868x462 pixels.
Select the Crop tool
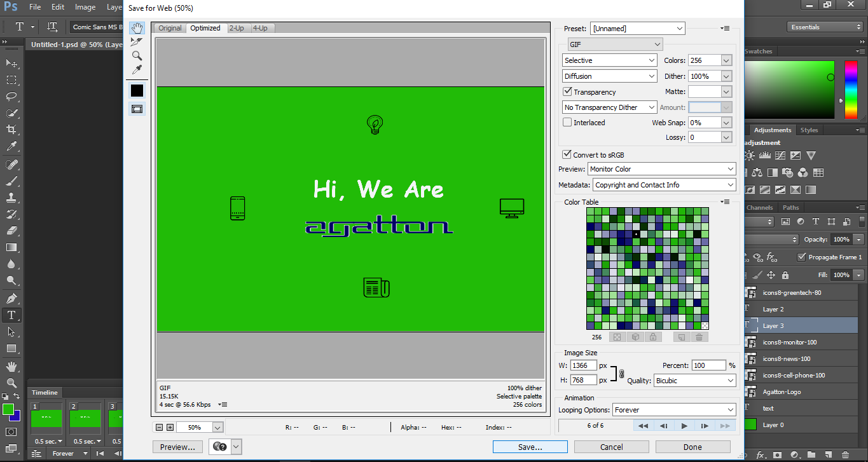pyautogui.click(x=11, y=130)
